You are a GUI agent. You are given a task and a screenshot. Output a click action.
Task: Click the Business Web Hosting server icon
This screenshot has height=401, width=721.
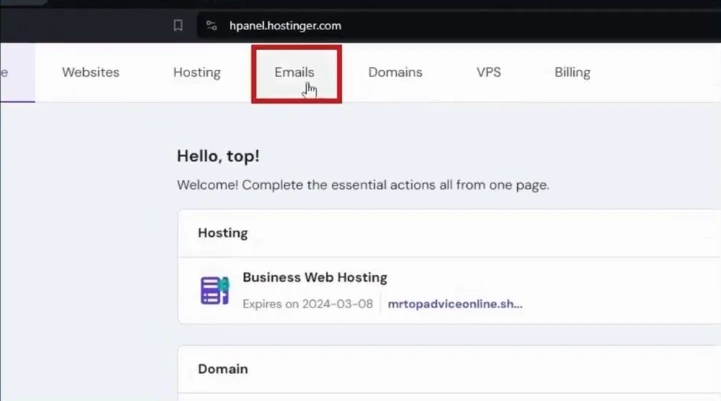pyautogui.click(x=215, y=290)
